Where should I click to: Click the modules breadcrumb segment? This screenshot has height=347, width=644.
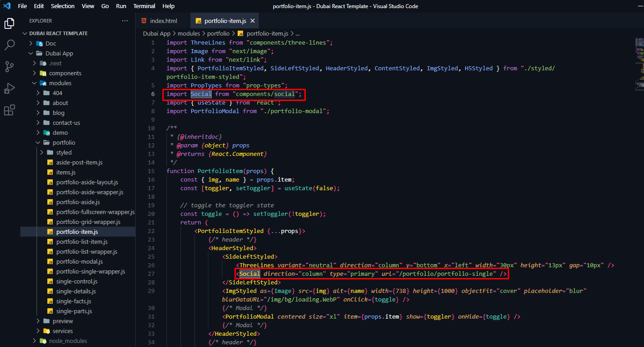pyautogui.click(x=189, y=33)
